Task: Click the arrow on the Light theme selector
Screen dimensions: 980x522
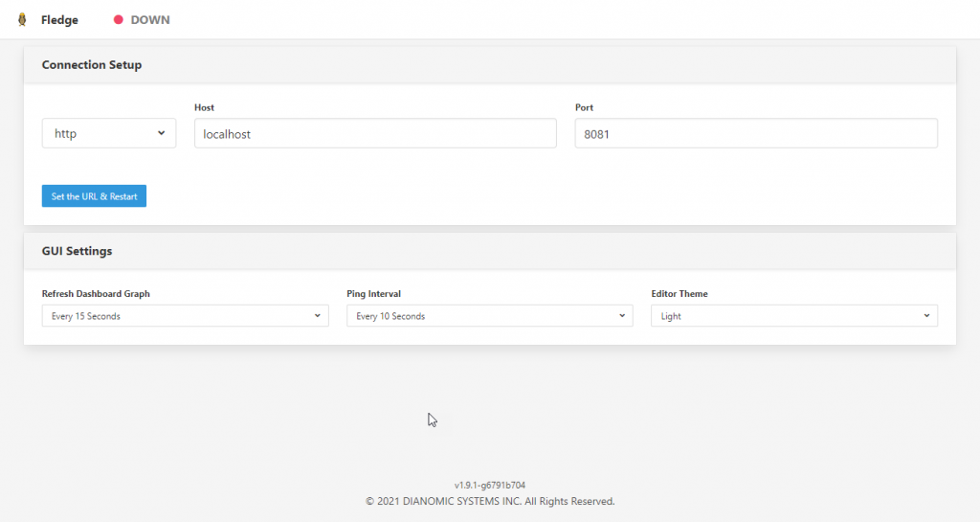Action: pos(926,316)
